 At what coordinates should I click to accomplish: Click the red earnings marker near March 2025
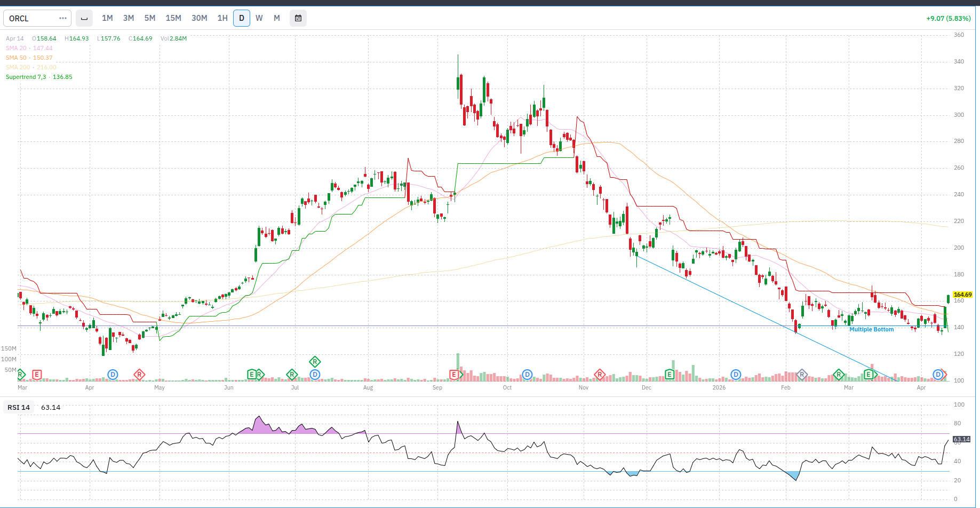point(37,375)
